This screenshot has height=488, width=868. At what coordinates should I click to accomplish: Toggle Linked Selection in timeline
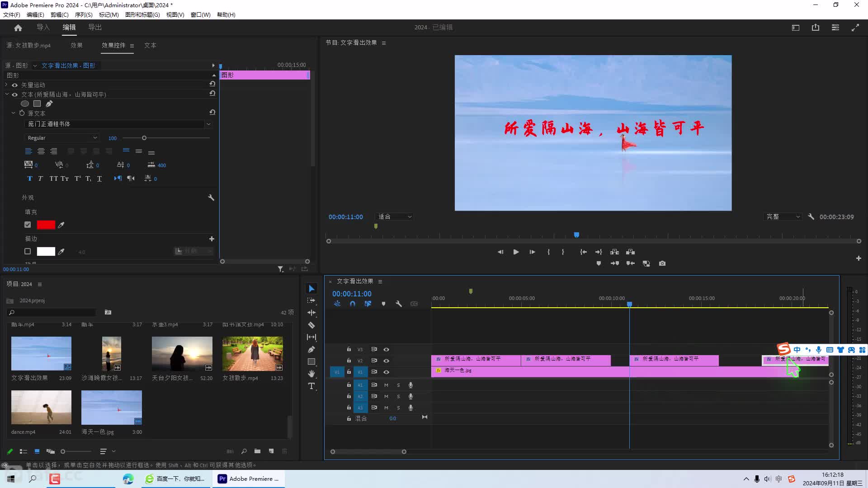[x=368, y=304]
